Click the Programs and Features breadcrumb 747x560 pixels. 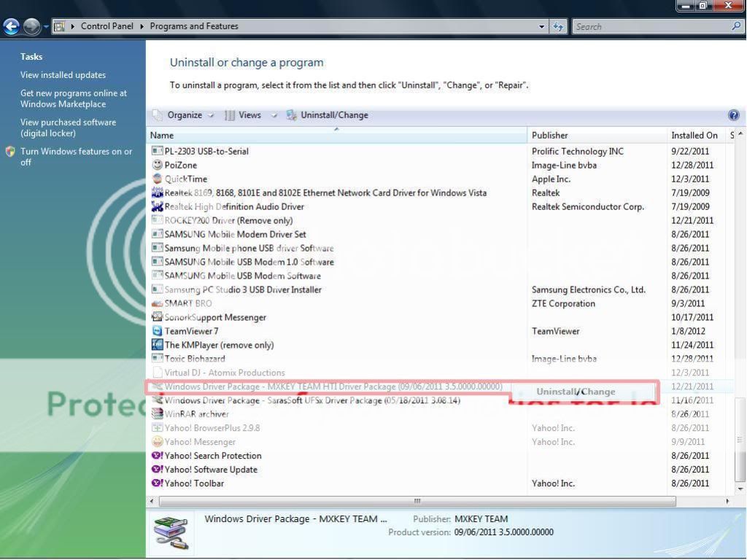tap(194, 26)
